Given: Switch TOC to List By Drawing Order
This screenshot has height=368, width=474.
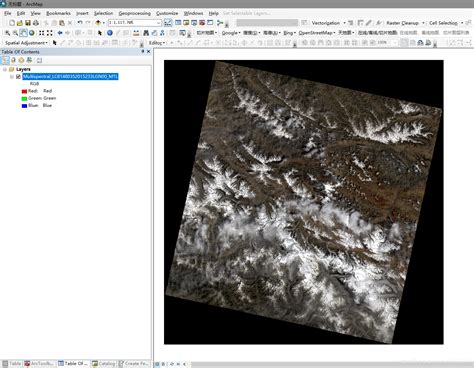Looking at the screenshot, I should [x=5, y=60].
